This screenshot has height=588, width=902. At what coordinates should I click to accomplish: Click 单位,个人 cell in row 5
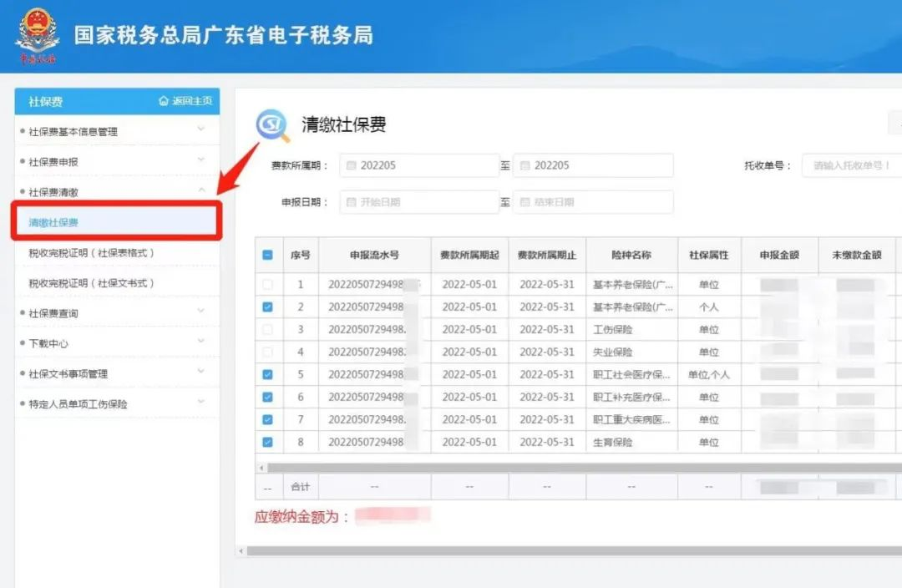click(x=709, y=374)
